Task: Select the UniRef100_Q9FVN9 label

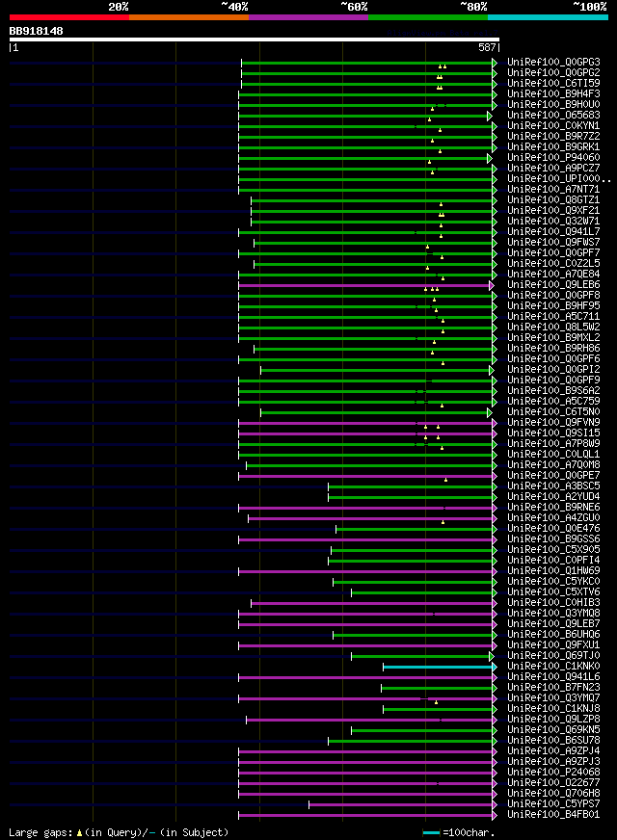Action: click(x=553, y=423)
